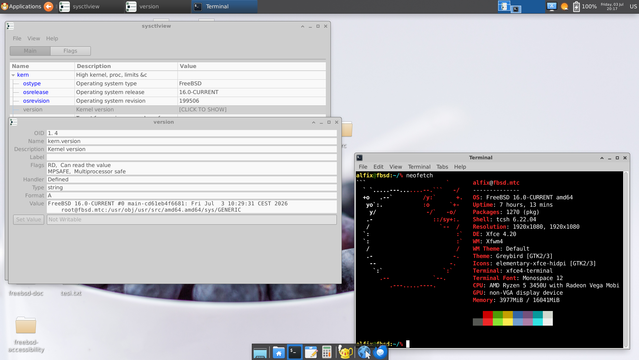The image size is (639, 360).
Task: Click the Value column header
Action: tap(251, 66)
